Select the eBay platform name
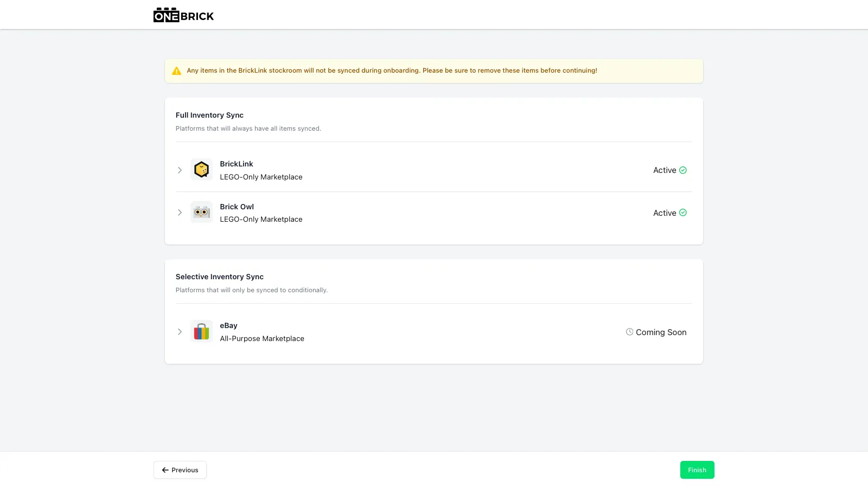Viewport: 868px width, 488px height. (x=229, y=325)
